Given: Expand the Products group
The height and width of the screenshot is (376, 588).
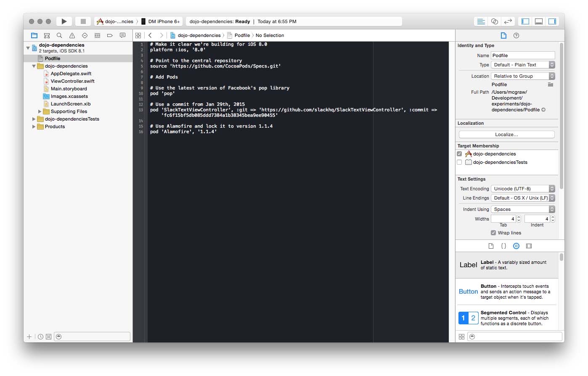Looking at the screenshot, I should click(34, 126).
